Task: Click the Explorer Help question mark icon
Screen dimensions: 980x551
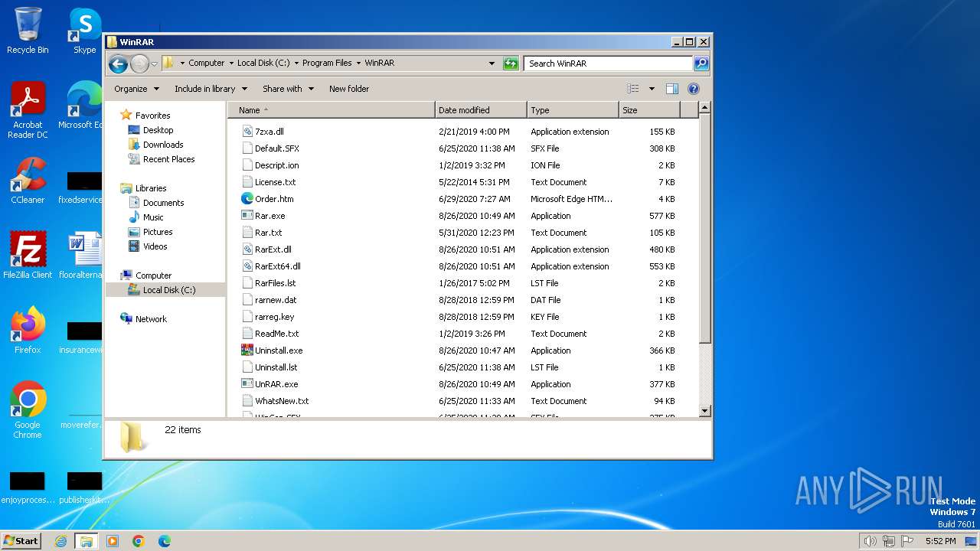Action: coord(694,89)
